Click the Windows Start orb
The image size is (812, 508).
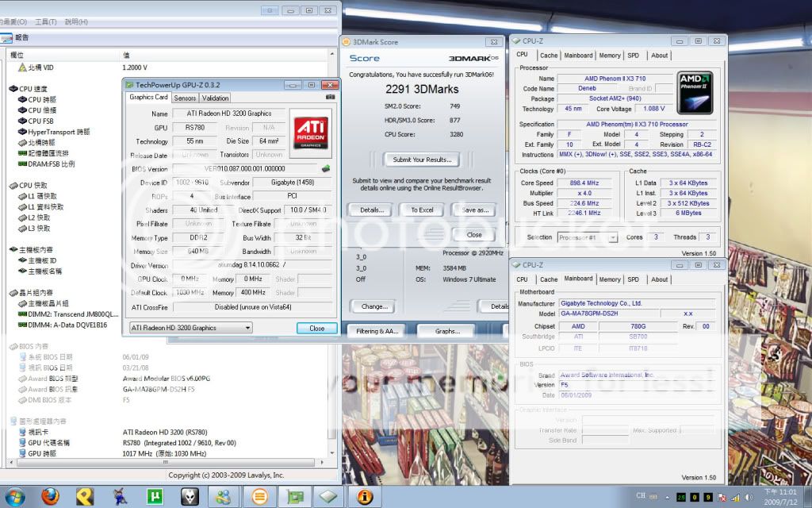click(14, 497)
